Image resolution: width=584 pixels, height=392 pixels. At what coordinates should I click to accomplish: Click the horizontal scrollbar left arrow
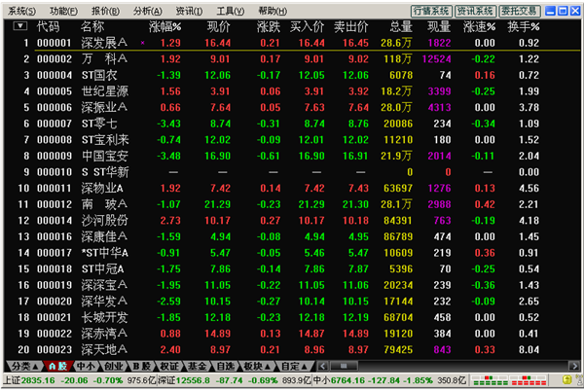coord(323,367)
